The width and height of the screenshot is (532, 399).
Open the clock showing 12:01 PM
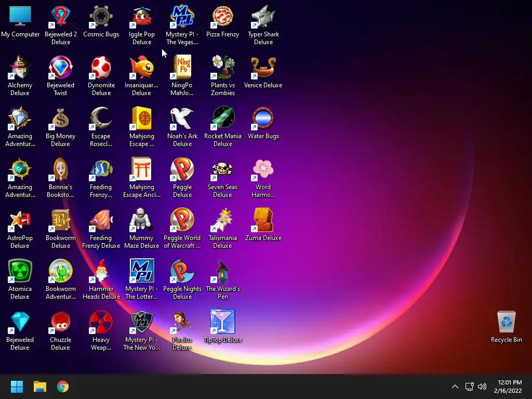(x=508, y=387)
